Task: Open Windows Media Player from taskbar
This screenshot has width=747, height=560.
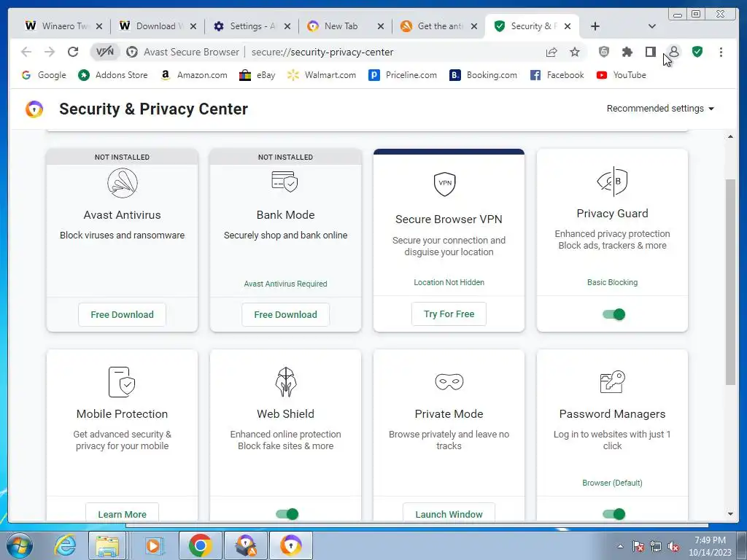Action: click(153, 545)
